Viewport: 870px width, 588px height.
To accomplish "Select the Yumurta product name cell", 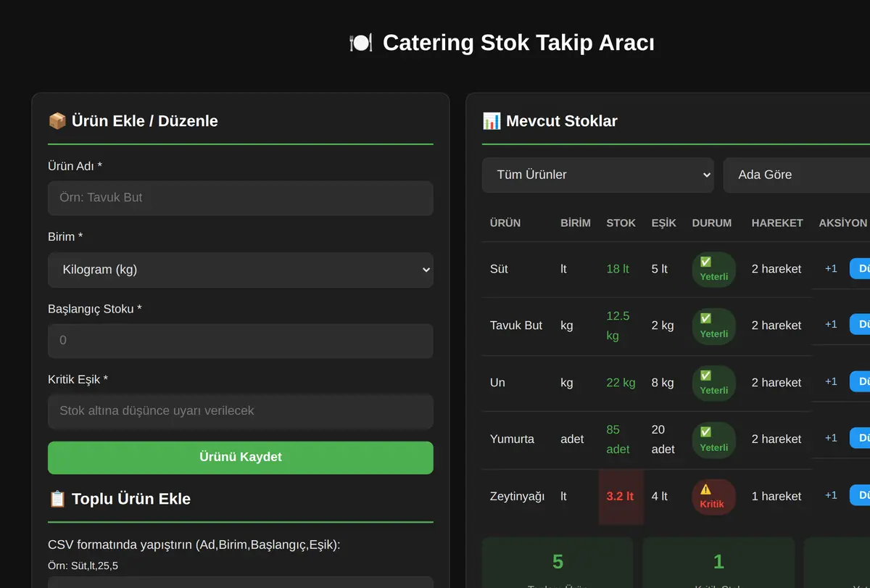I will (x=512, y=439).
